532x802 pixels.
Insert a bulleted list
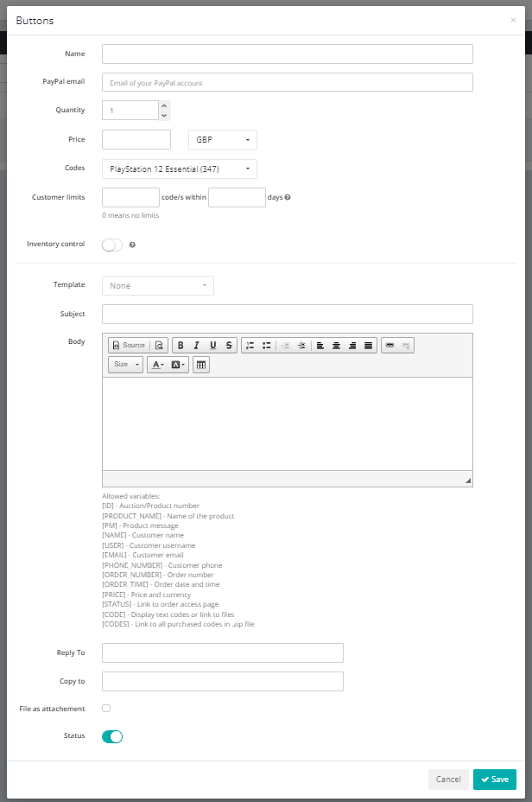tap(266, 345)
